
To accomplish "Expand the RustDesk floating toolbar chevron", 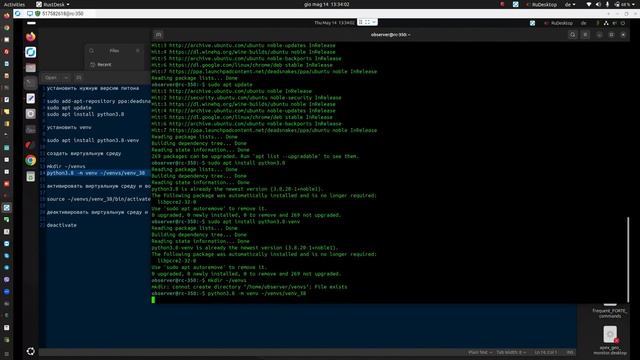I will click(x=374, y=22).
